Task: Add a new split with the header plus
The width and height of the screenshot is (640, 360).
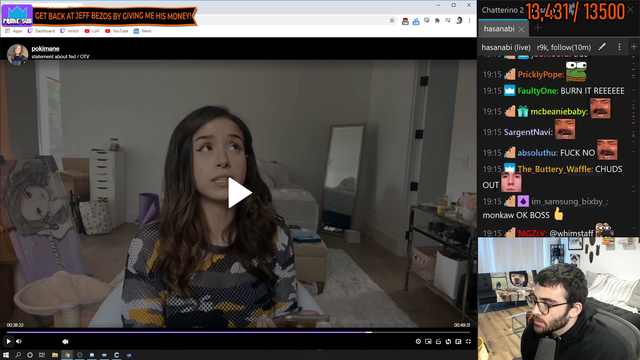Action: pos(633,47)
